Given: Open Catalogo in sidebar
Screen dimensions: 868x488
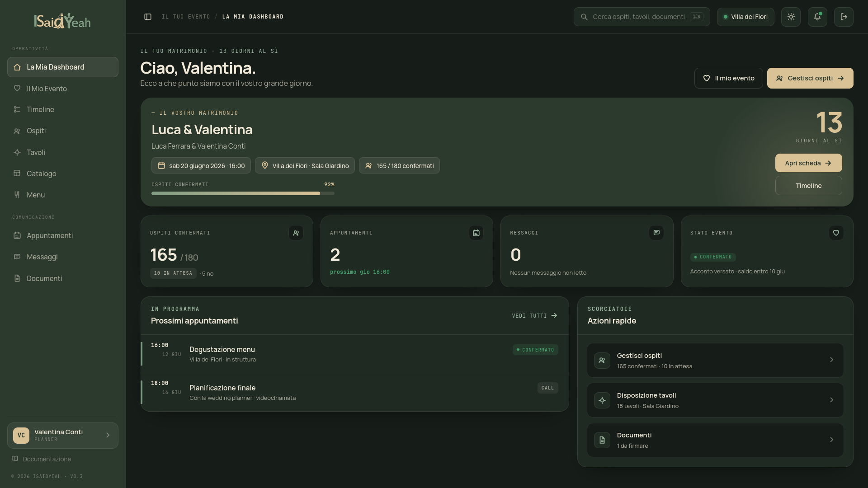Looking at the screenshot, I should tap(63, 174).
